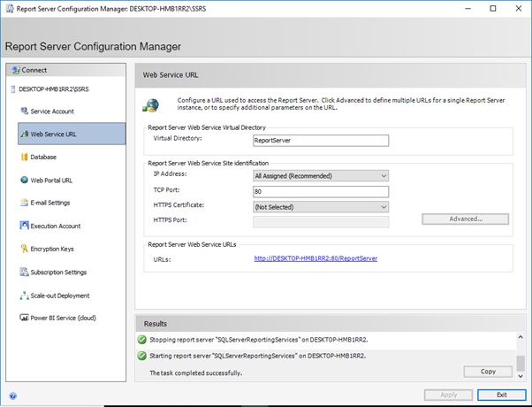Viewport: 532px width, 407px height.
Task: Click the Web Service URL icon
Action: (24, 134)
